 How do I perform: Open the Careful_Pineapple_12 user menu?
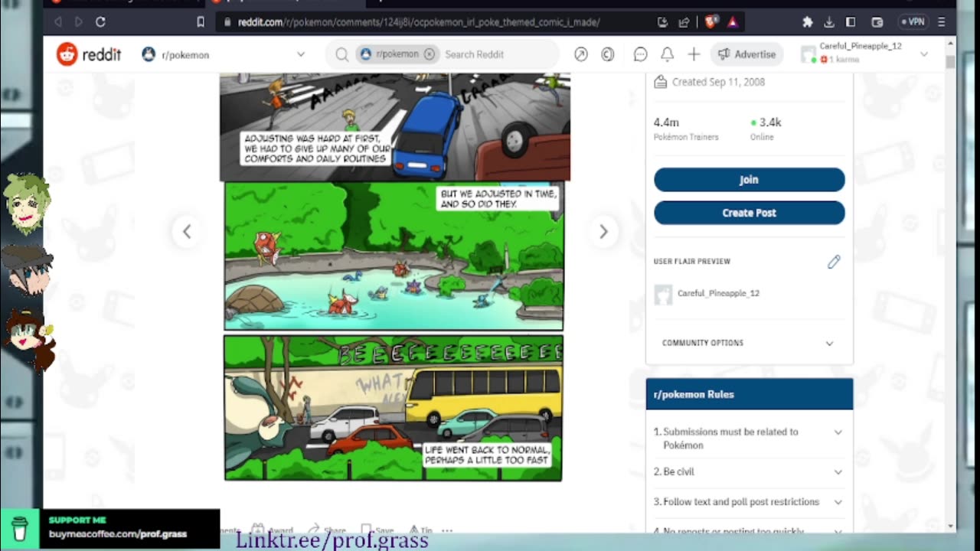coord(864,54)
